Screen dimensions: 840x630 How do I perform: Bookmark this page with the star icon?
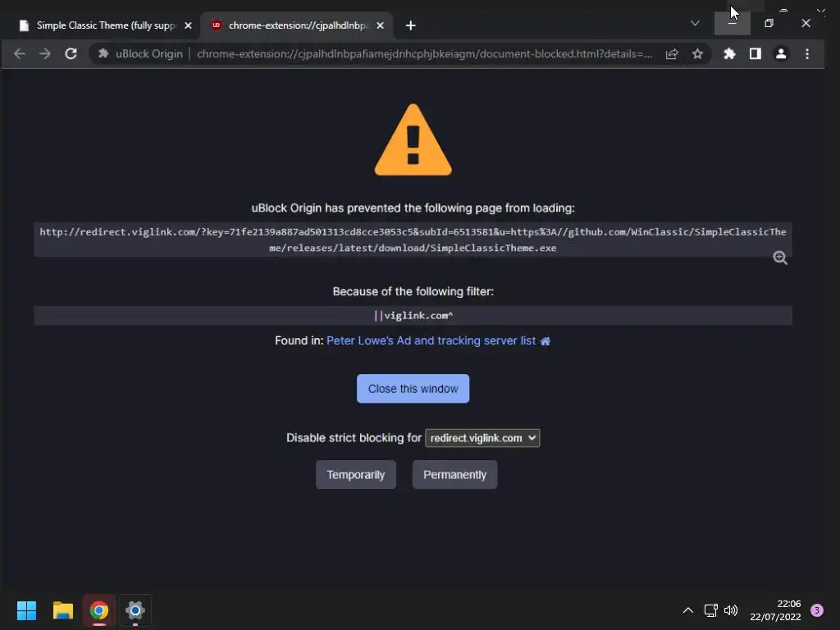(697, 53)
